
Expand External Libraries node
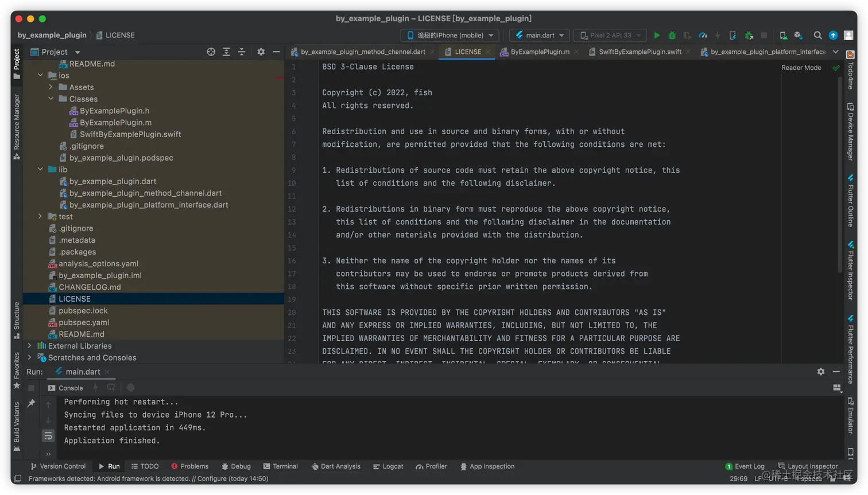(x=29, y=346)
